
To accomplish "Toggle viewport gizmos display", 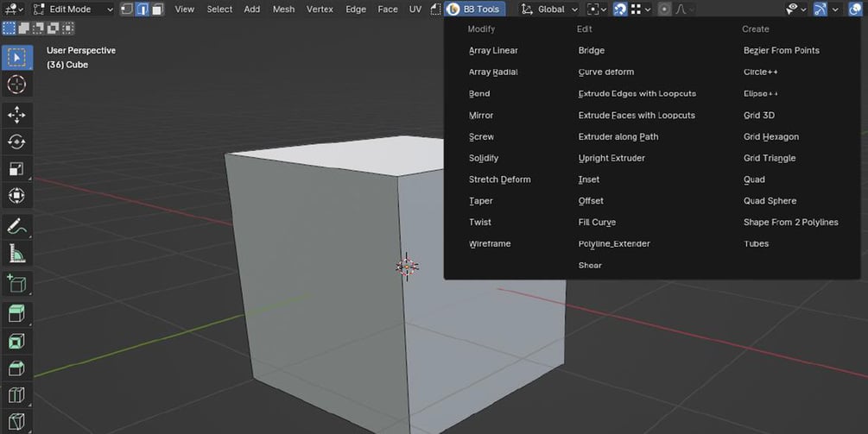I will pos(820,9).
